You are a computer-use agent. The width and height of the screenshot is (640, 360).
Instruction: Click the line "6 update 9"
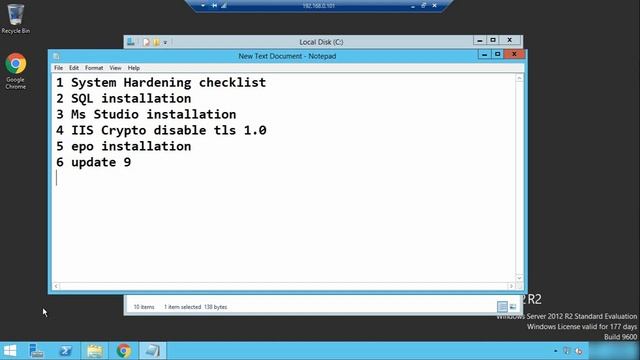pyautogui.click(x=93, y=162)
